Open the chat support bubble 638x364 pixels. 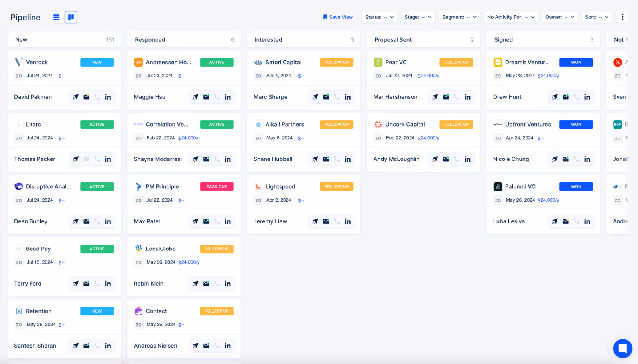(x=622, y=348)
